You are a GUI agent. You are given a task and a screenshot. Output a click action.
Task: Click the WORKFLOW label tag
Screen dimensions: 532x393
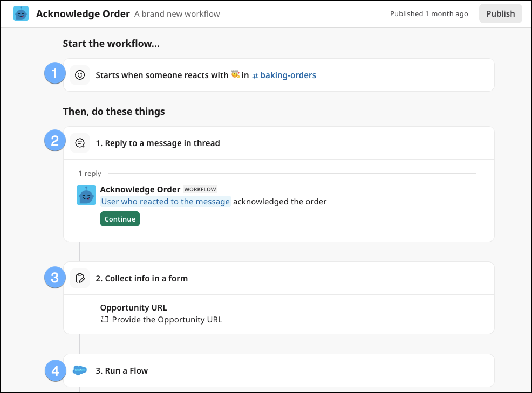200,189
